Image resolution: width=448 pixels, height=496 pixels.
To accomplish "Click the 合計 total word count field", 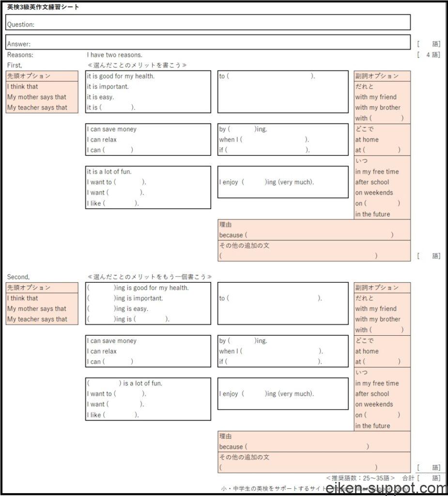I will (x=429, y=478).
